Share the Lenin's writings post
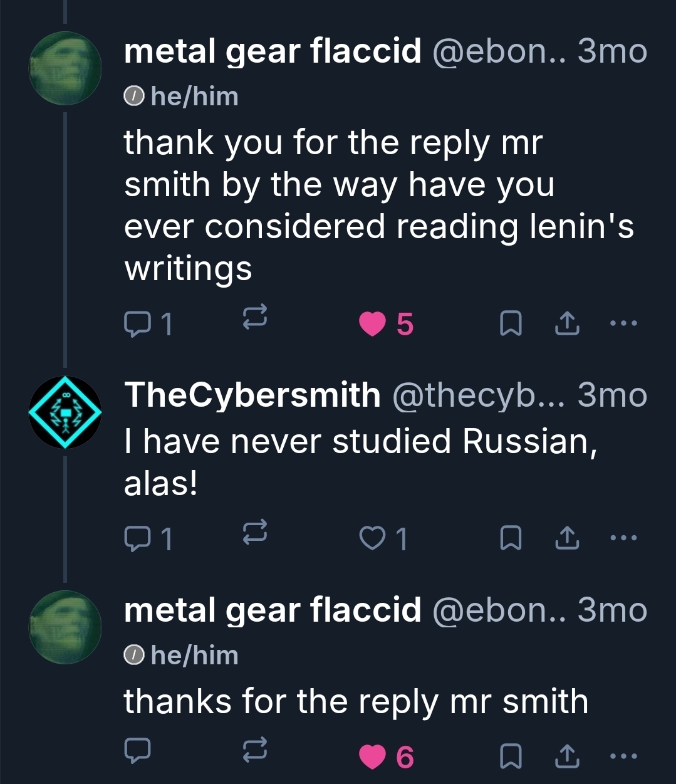The height and width of the screenshot is (784, 676). point(567,323)
